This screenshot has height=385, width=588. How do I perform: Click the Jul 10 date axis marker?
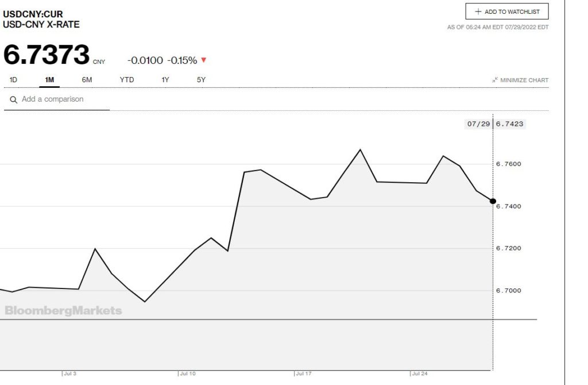click(187, 374)
